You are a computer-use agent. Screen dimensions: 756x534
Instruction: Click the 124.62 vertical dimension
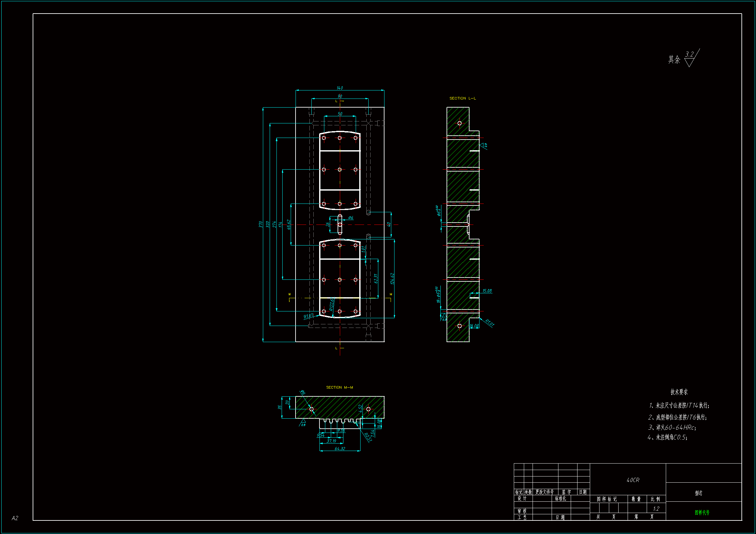pyautogui.click(x=392, y=278)
